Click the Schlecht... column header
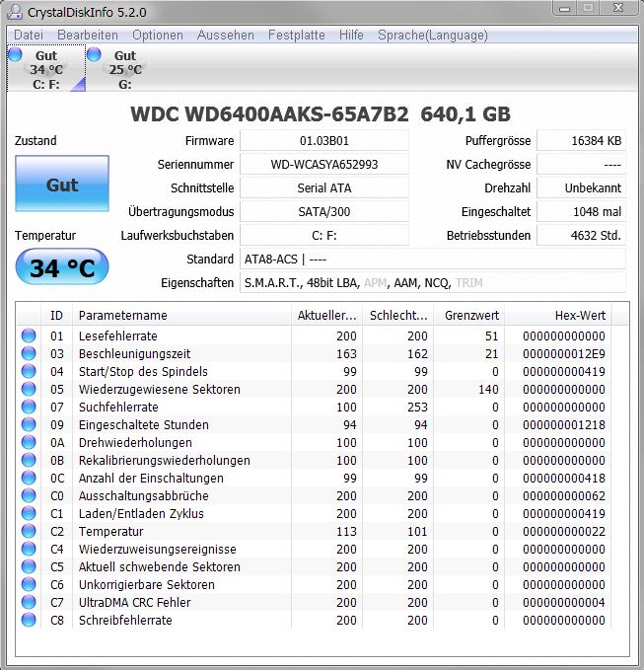 pos(398,316)
